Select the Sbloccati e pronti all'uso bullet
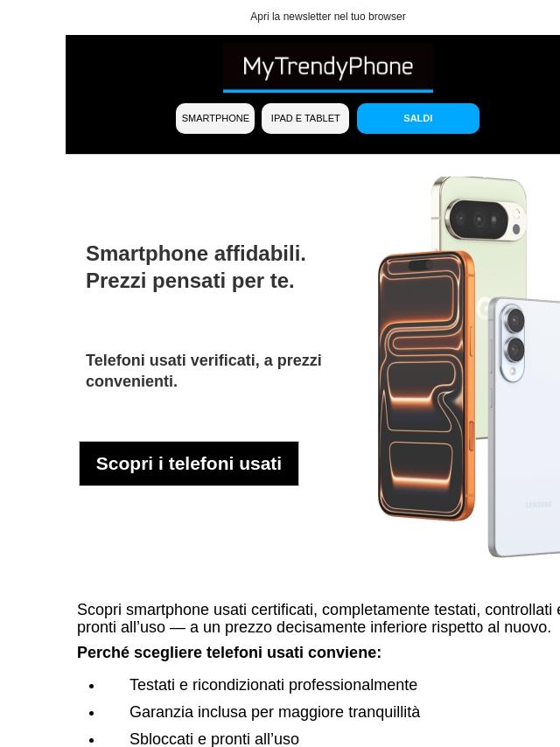 click(214, 739)
